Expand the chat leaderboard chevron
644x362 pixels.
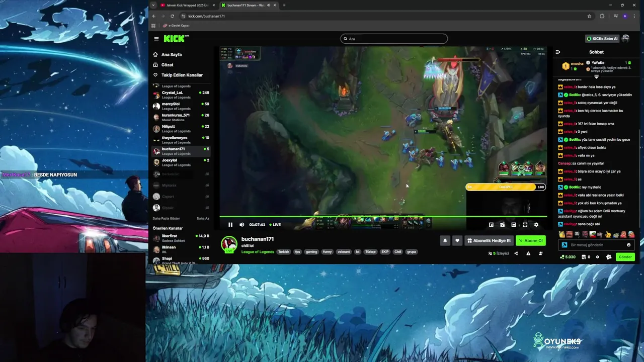tap(596, 76)
